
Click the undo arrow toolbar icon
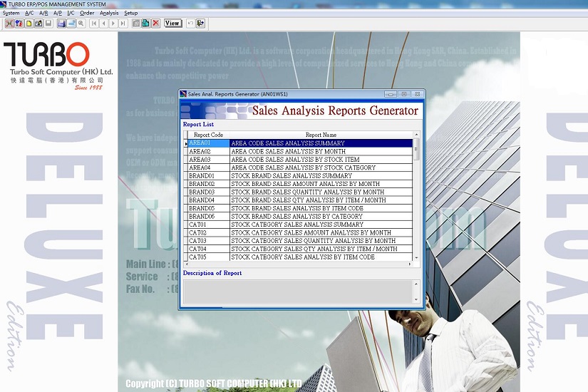[x=190, y=24]
